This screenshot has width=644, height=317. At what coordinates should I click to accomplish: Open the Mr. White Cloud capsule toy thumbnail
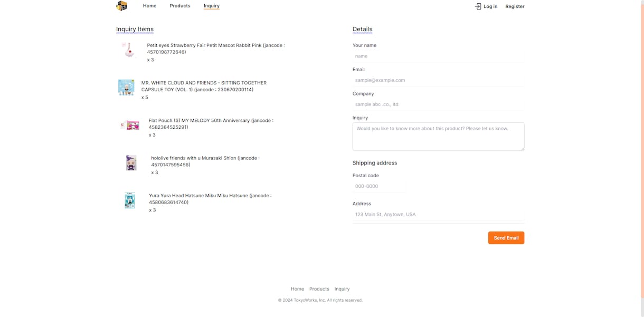point(126,87)
